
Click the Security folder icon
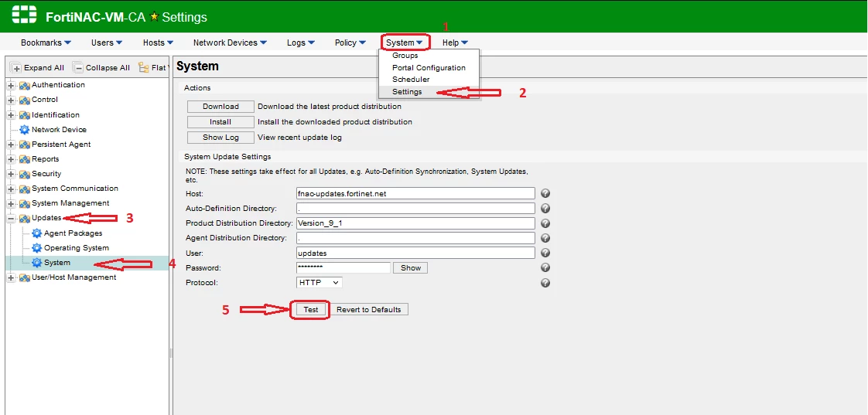tap(24, 175)
